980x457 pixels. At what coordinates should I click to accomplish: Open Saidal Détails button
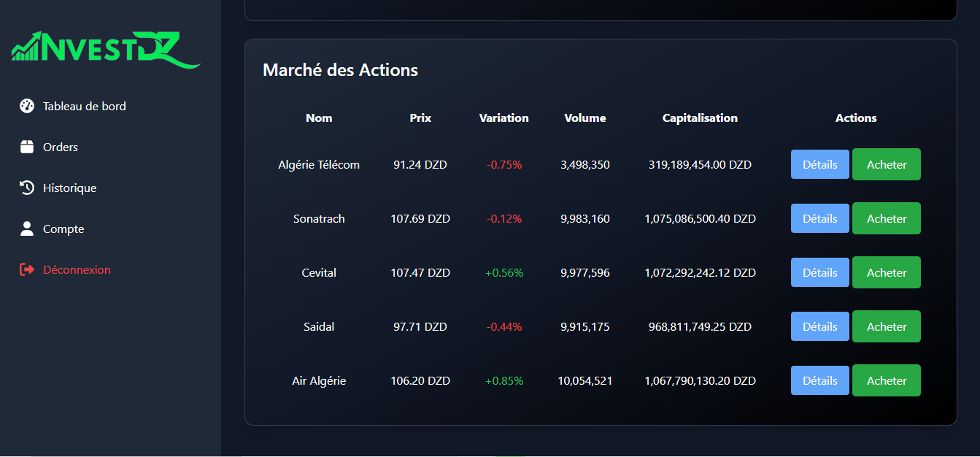click(820, 326)
